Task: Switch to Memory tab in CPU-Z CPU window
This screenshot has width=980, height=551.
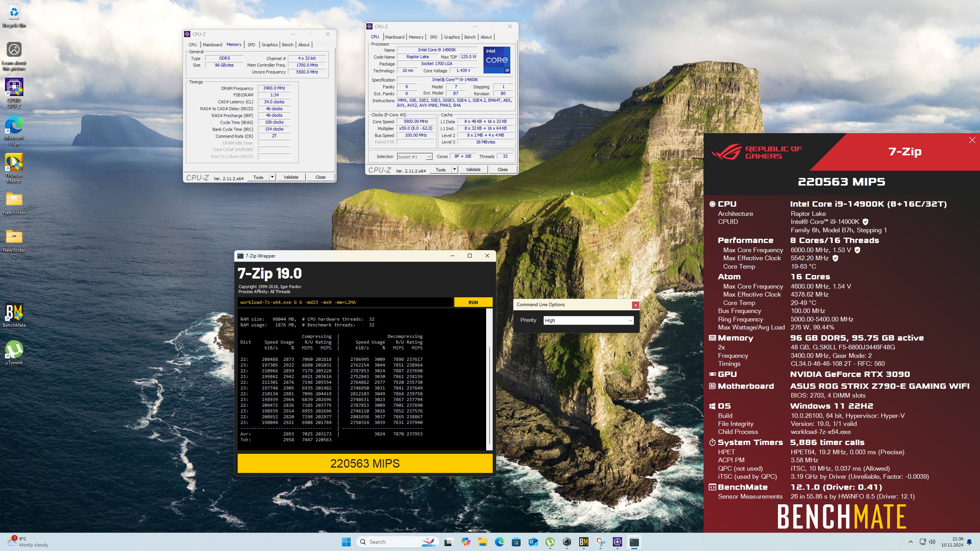Action: point(416,37)
